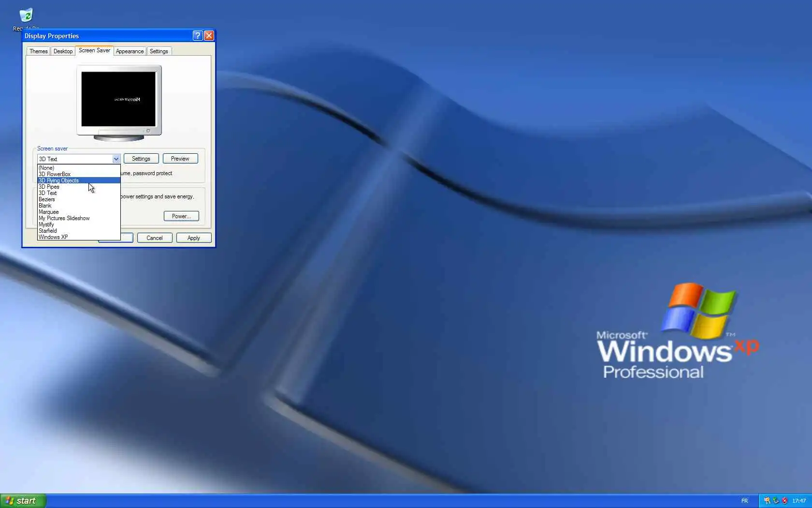Click the Security Center red shield tray icon
The image size is (812, 508).
784,501
